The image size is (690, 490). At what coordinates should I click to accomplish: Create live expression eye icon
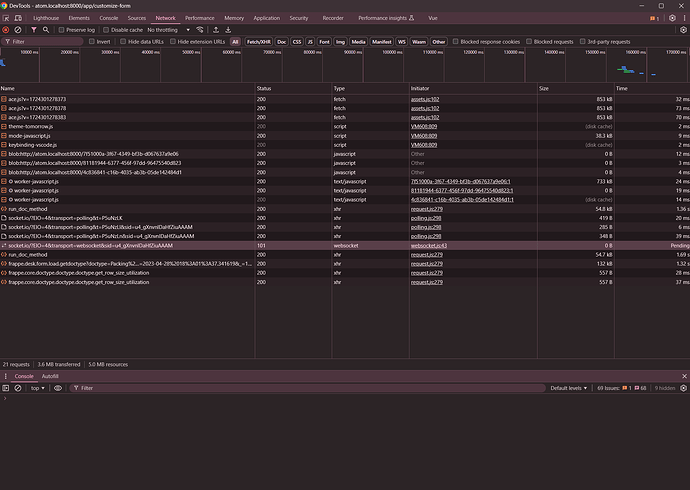[58, 388]
